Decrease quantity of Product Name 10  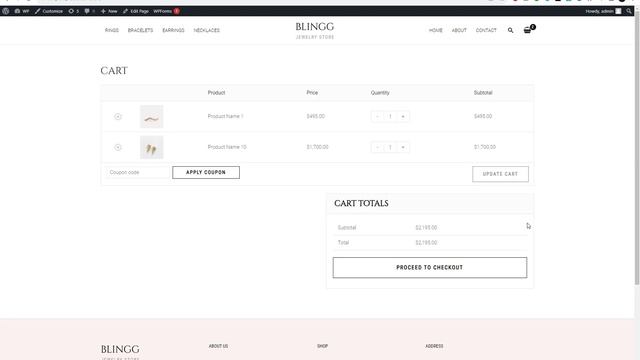point(377,147)
